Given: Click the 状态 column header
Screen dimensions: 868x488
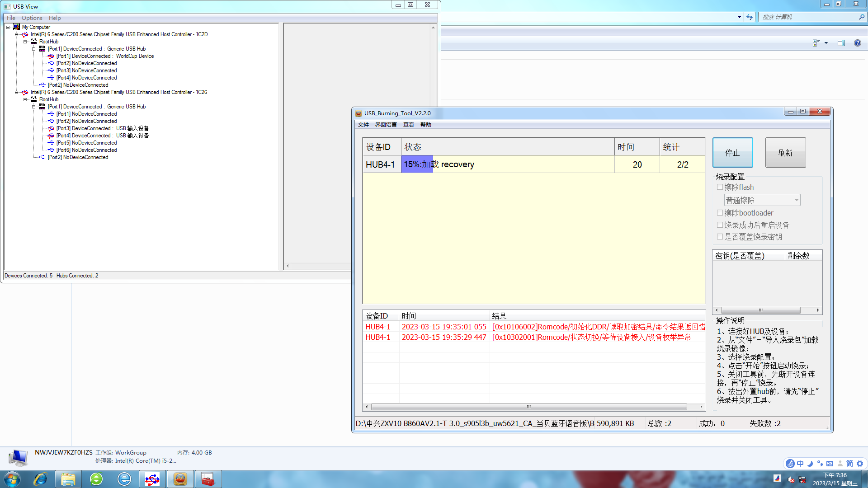Looking at the screenshot, I should click(x=507, y=147).
